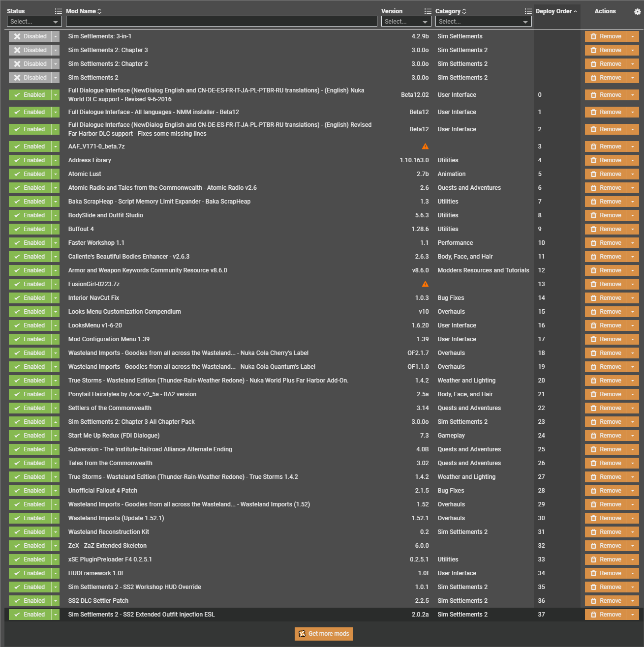
Task: Disable Buffout 4 mod
Action: tap(30, 229)
